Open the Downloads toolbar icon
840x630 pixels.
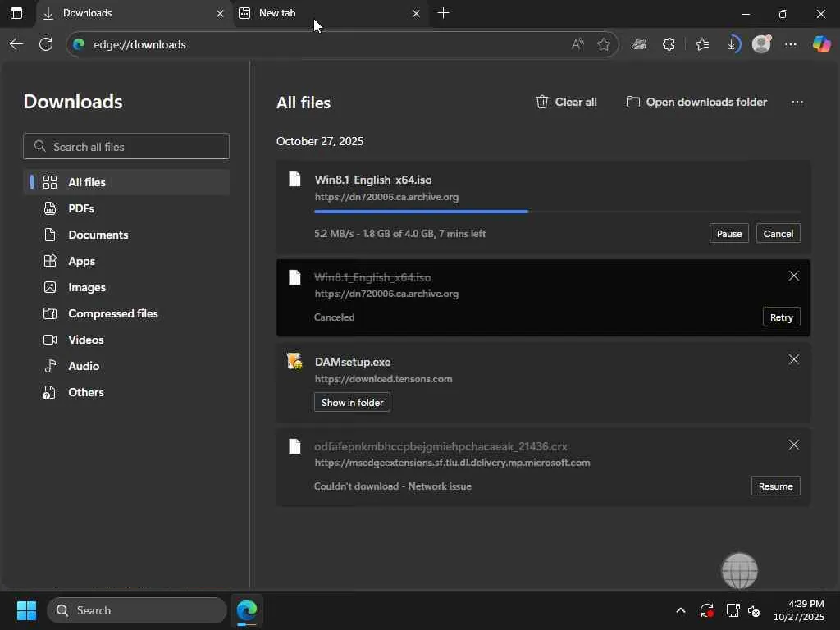[x=732, y=44]
